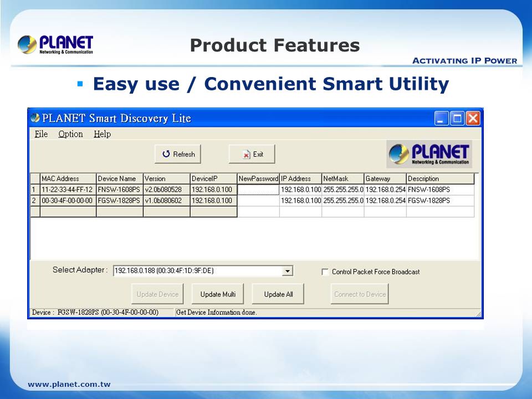The height and width of the screenshot is (399, 532).
Task: Enable Control Packet Force Broadcast checkbox
Action: pyautogui.click(x=325, y=272)
